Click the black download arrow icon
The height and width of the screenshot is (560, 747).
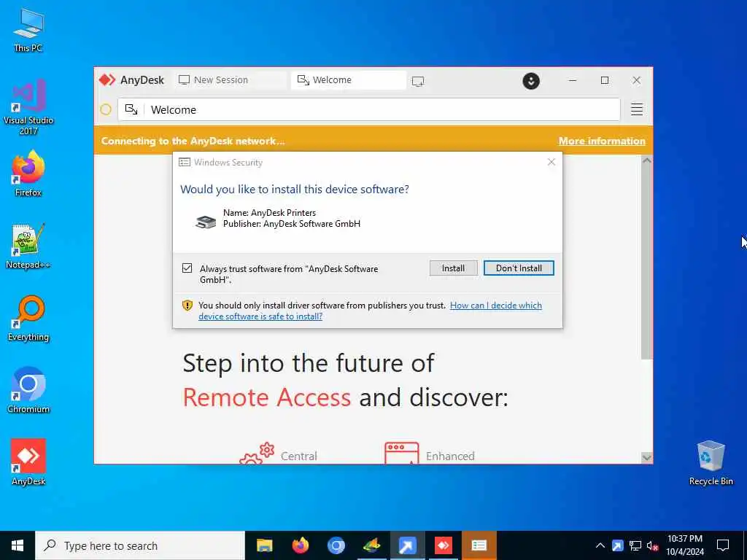pyautogui.click(x=531, y=80)
